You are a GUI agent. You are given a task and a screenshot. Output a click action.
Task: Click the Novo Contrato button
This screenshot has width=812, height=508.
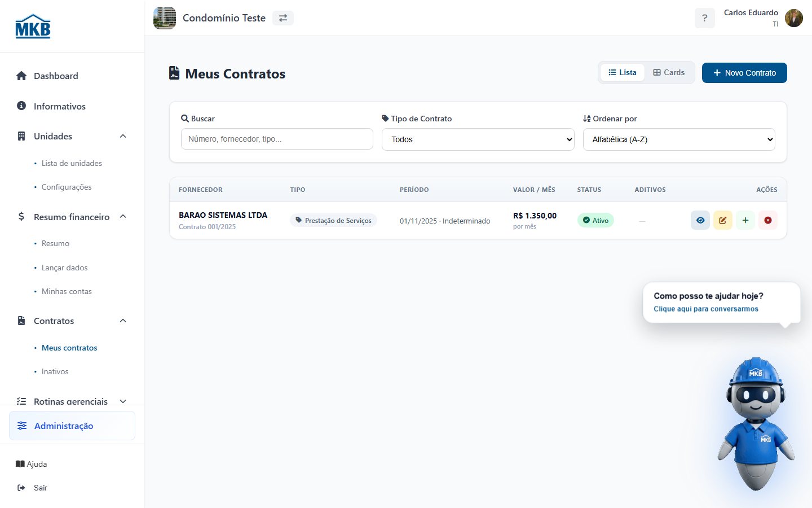[744, 73]
